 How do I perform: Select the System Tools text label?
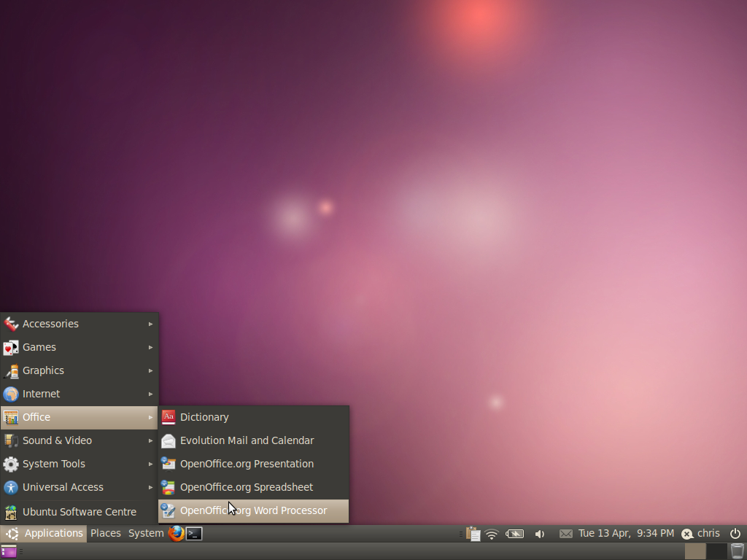[54, 464]
